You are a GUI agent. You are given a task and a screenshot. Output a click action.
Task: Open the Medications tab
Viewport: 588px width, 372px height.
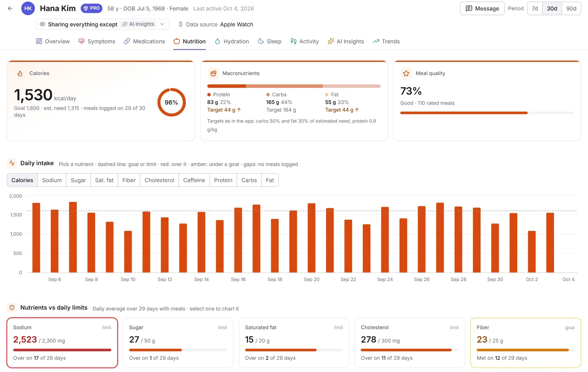(x=144, y=41)
